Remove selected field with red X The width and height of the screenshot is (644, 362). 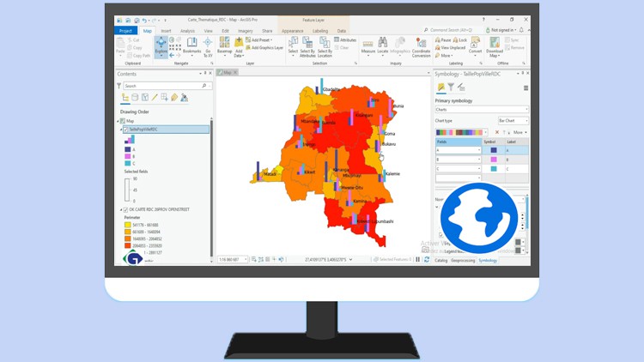point(497,132)
